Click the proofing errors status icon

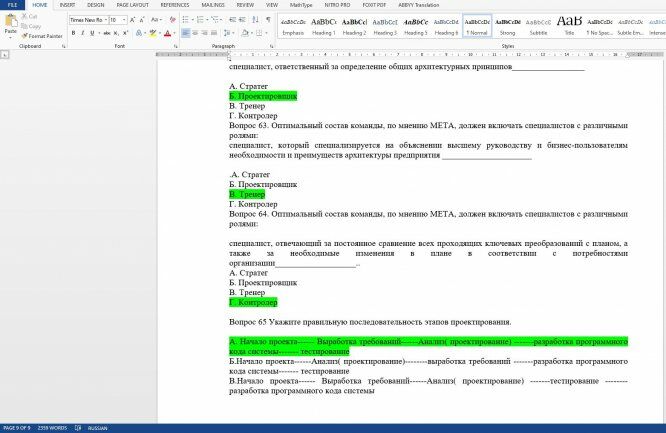pyautogui.click(x=78, y=428)
